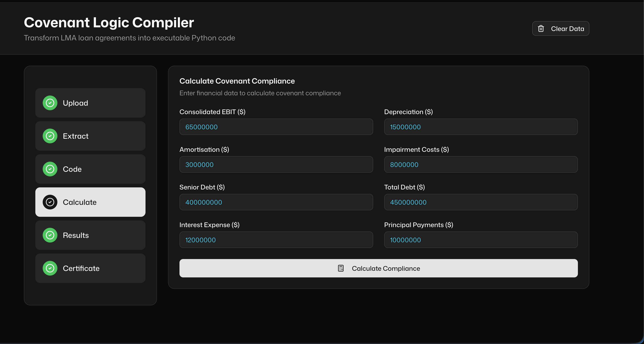
Task: Switch to the Results step
Action: click(90, 235)
